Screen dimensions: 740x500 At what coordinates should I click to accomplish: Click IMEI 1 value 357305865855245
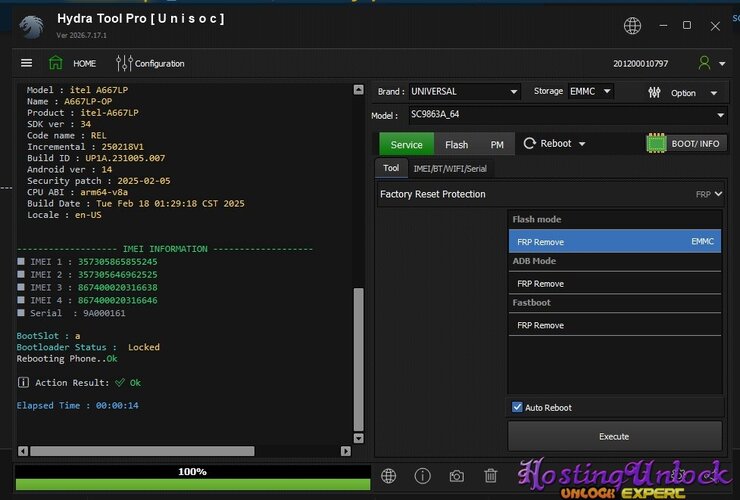tap(118, 261)
